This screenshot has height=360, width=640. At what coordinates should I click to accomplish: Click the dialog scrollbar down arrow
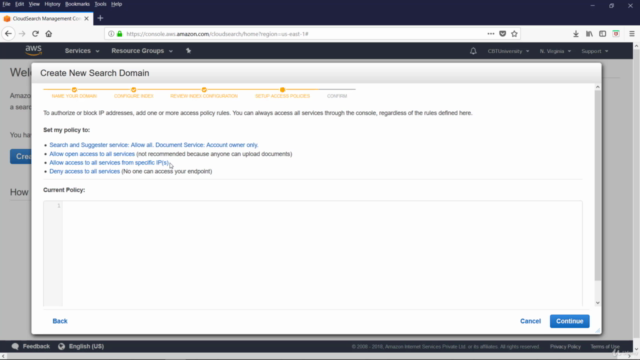point(598,303)
